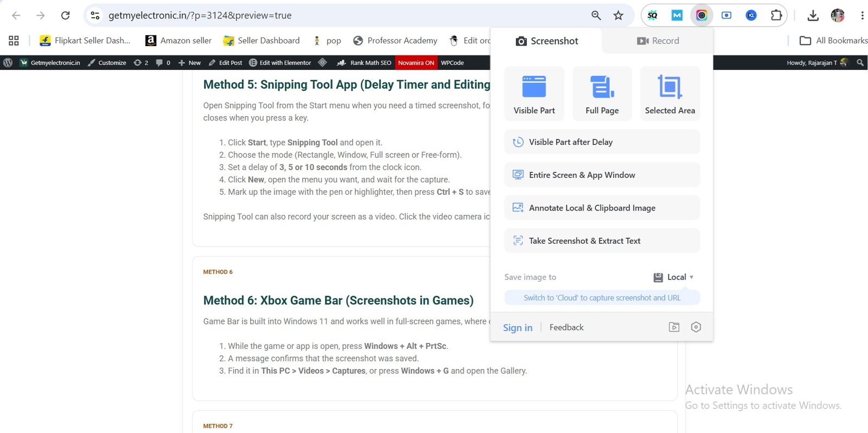Image resolution: width=868 pixels, height=433 pixels.
Task: Open the Howdy, Rajarajan T account menu
Action: pyautogui.click(x=817, y=63)
